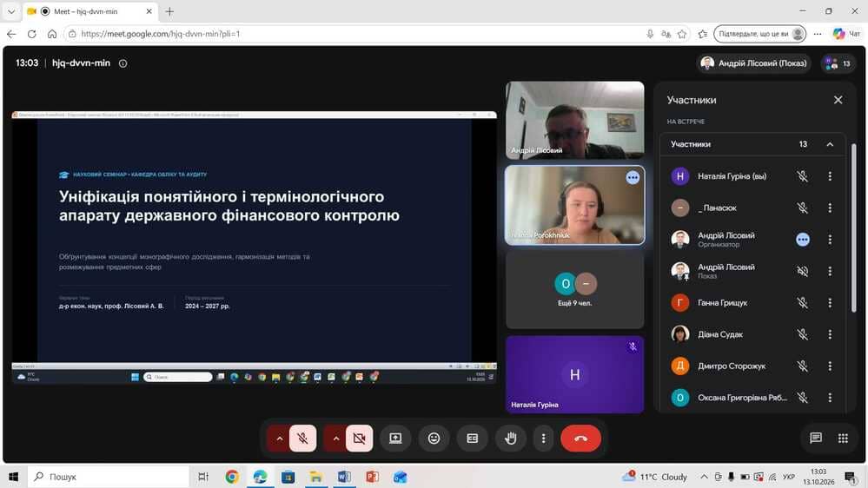Open the emoji reactions button
The image size is (868, 488).
(434, 439)
